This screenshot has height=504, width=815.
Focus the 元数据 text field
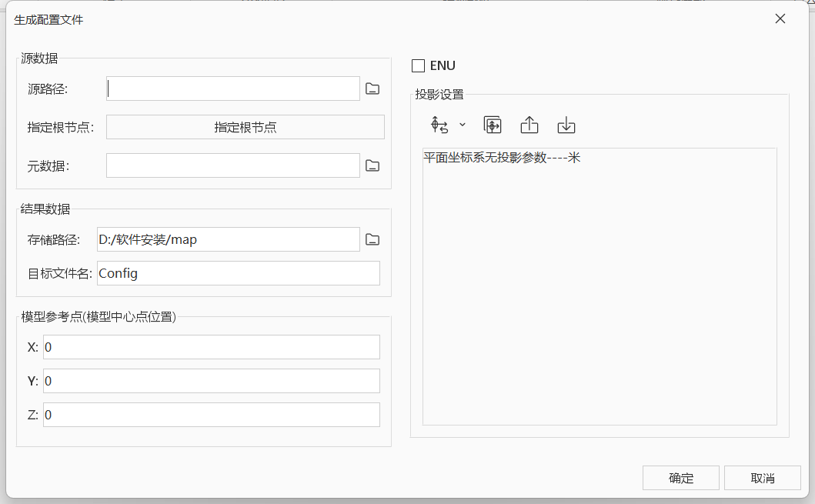point(233,165)
